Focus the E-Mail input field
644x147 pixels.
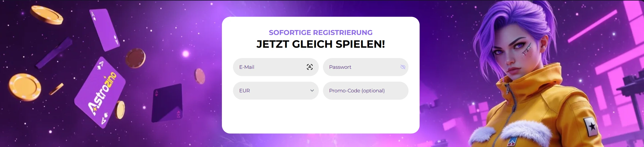click(x=269, y=67)
